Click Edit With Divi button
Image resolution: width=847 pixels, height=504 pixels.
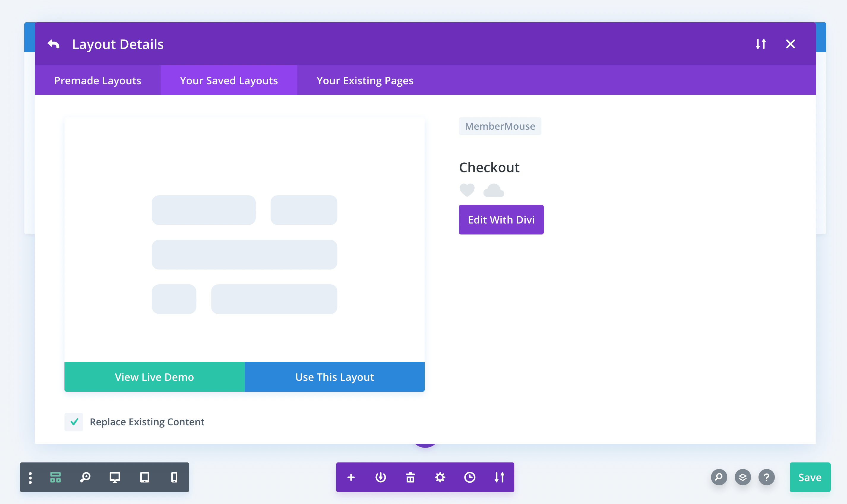pos(501,220)
